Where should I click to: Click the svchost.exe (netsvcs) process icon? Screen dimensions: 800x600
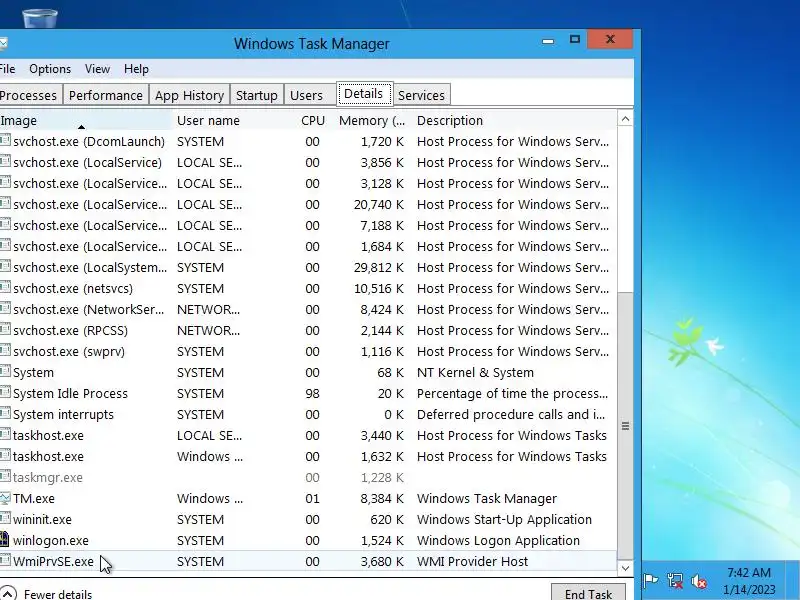5,288
